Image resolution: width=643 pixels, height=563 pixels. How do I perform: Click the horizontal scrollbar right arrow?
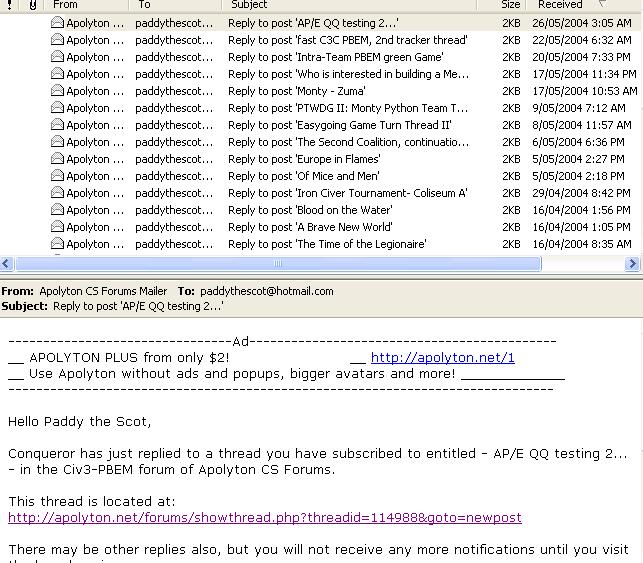click(x=632, y=263)
